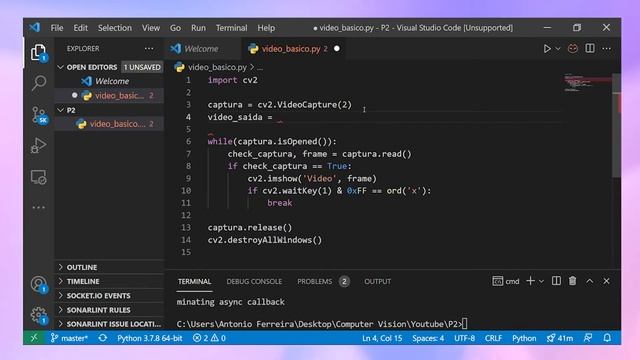This screenshot has height=360, width=640.
Task: Open Explorer Views and More Actions ellipsis
Action: [149, 49]
